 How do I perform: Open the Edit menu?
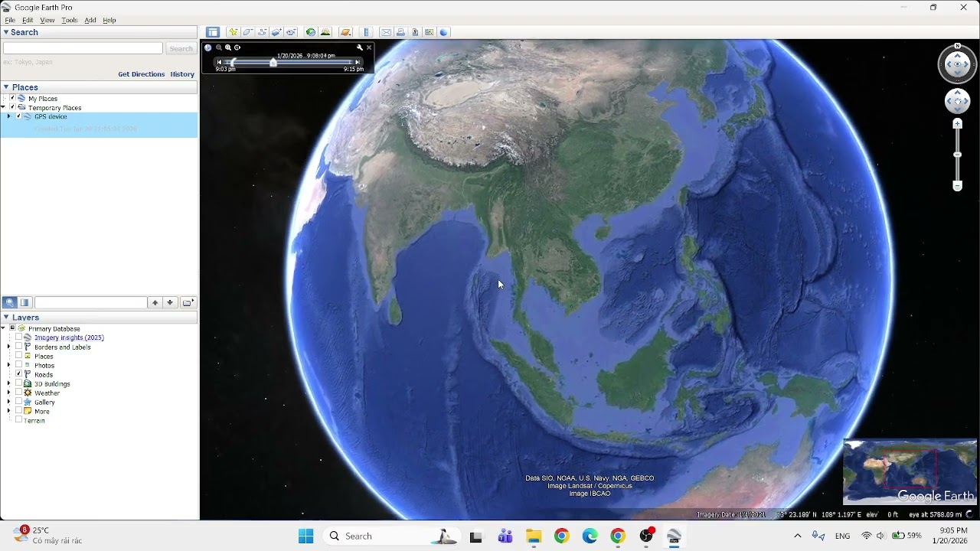tap(28, 20)
